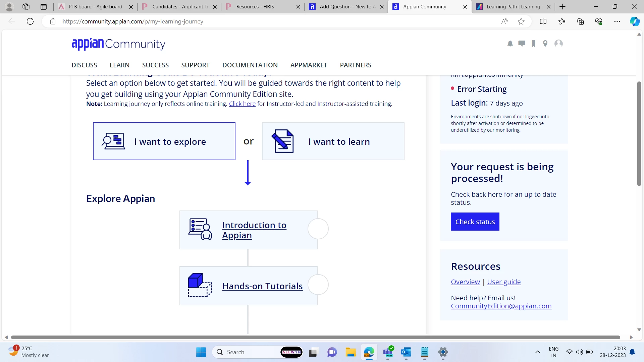Image resolution: width=644 pixels, height=362 pixels.
Task: Open the Hands-on Tutorials link
Action: pos(262,286)
